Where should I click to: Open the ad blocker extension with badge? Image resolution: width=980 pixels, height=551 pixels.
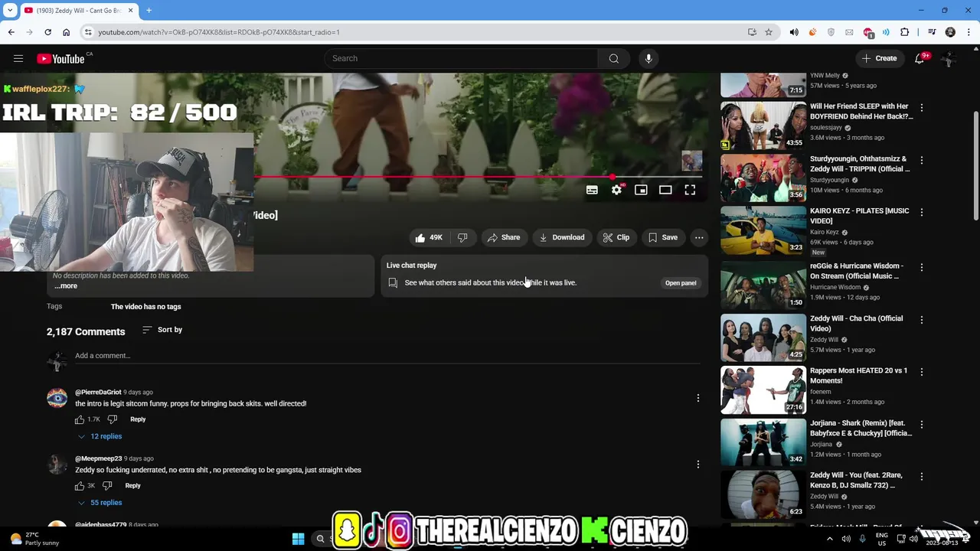[867, 32]
